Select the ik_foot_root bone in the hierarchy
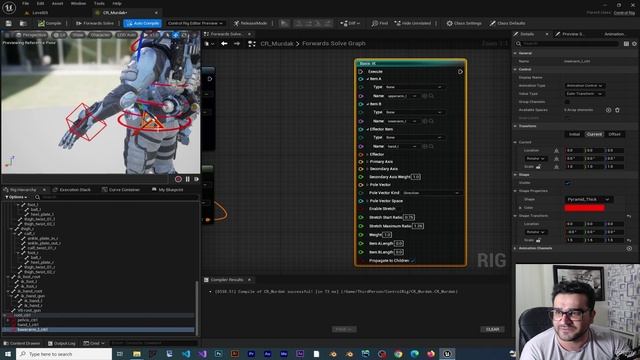 29,276
